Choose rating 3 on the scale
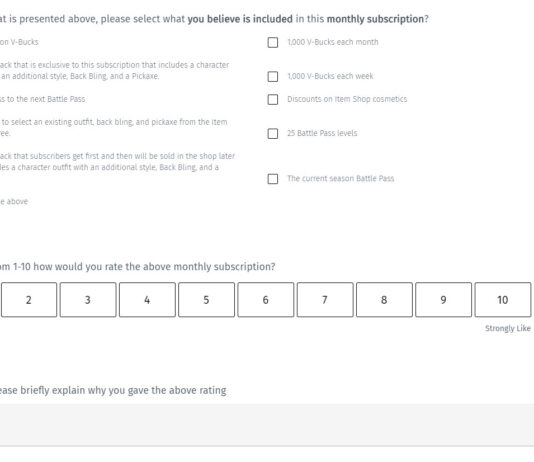The height and width of the screenshot is (462, 534). click(x=88, y=300)
